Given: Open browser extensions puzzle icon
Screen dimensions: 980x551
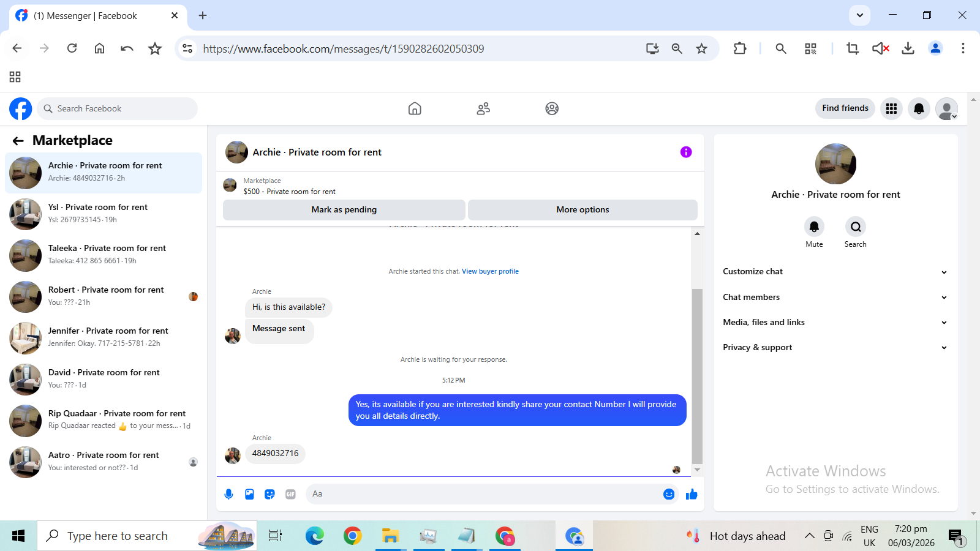Looking at the screenshot, I should 740,48.
